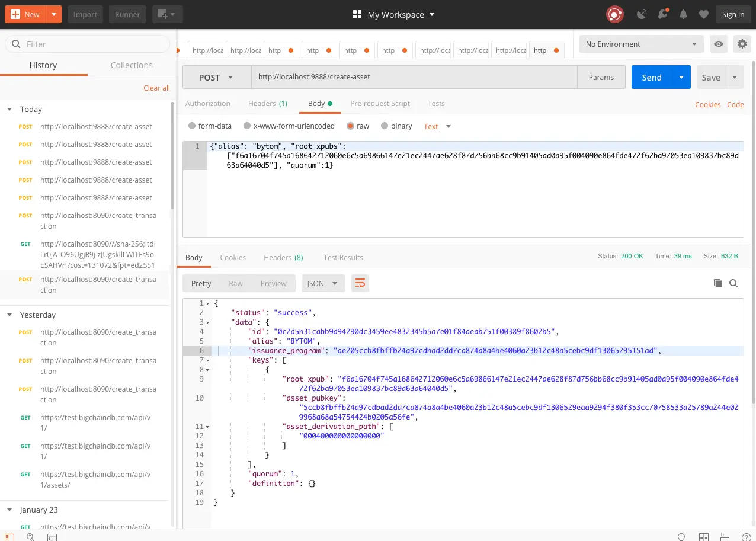Collapse the Today history group
The height and width of the screenshot is (541, 756).
9,109
